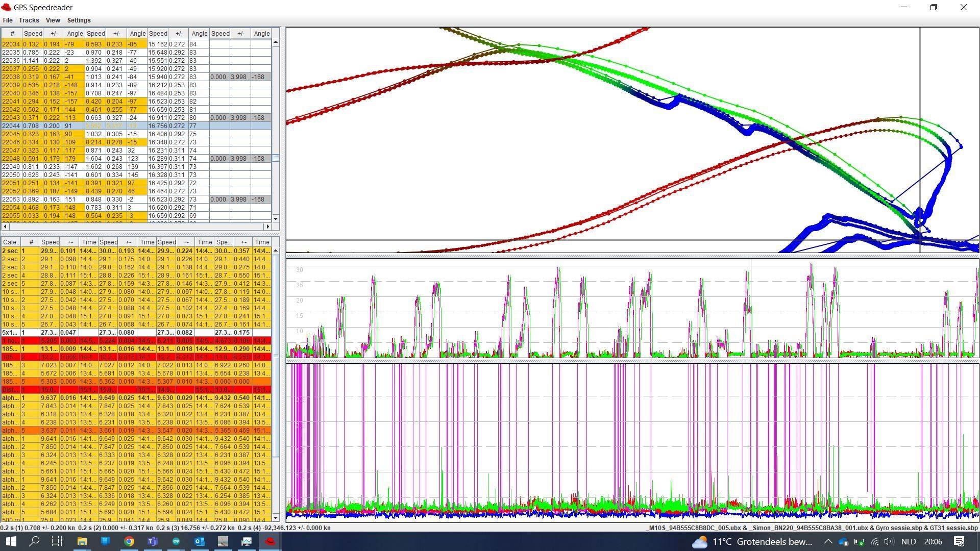980x551 pixels.
Task: Click the speaker volume tray icon
Action: click(889, 541)
